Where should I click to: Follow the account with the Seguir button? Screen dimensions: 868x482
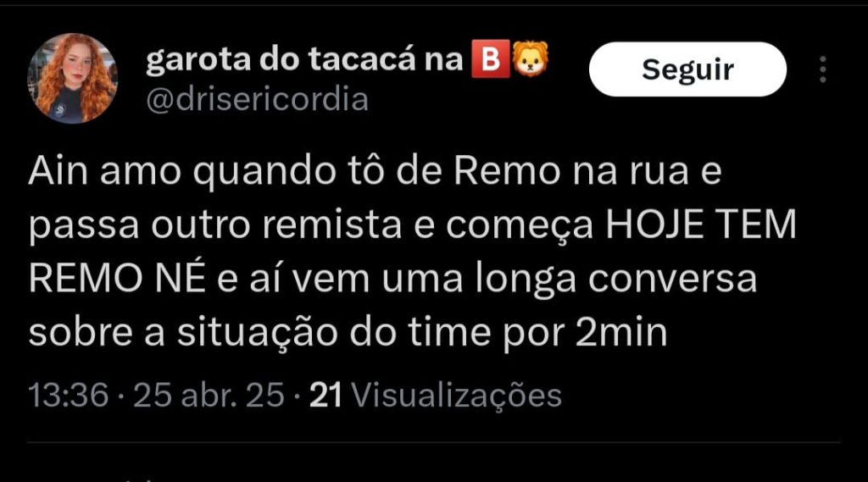[x=687, y=69]
